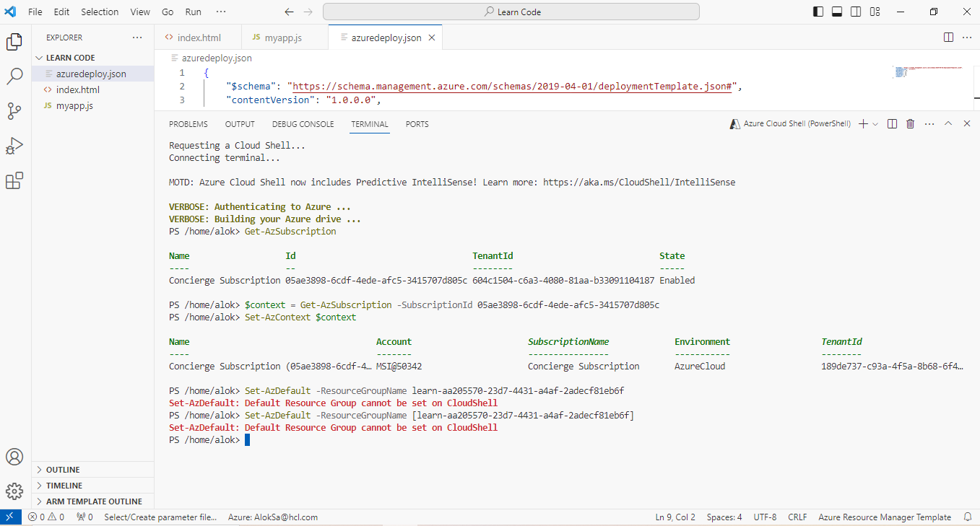Change indentation via Spaces: 4

click(x=724, y=517)
